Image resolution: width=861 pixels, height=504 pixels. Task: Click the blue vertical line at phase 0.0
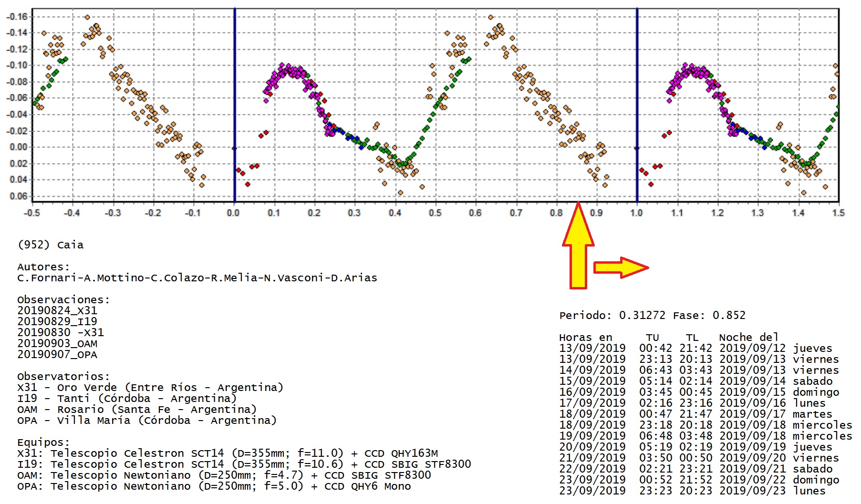pos(234,105)
